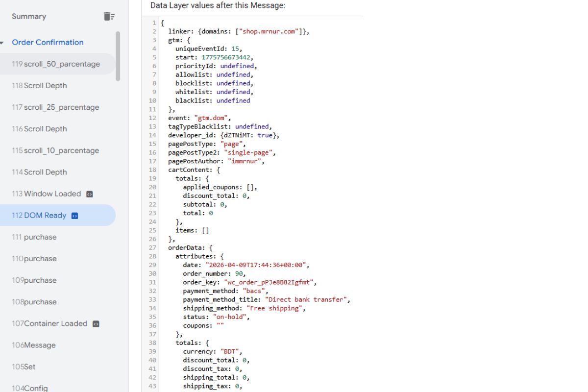Click the event list vertical scrollbar
The width and height of the screenshot is (588, 392).
click(x=118, y=56)
